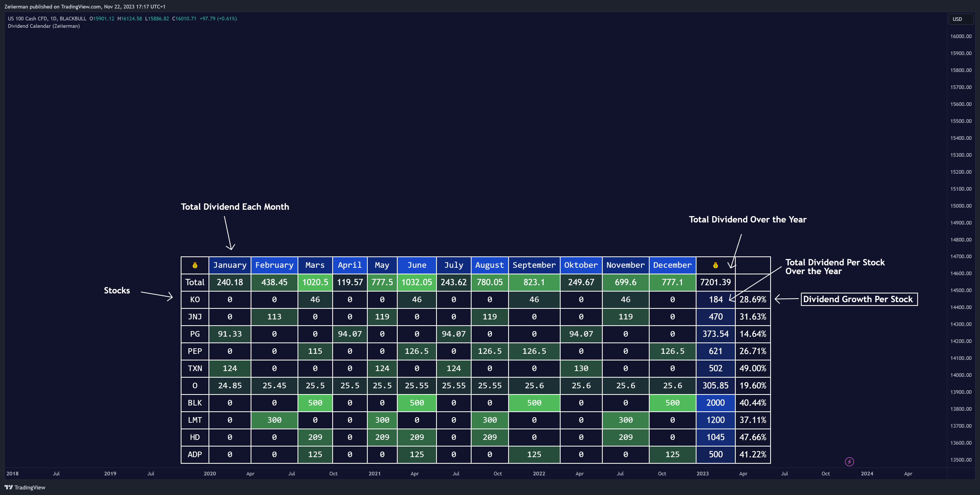980x495 pixels.
Task: Click the O stock row label
Action: tap(195, 386)
